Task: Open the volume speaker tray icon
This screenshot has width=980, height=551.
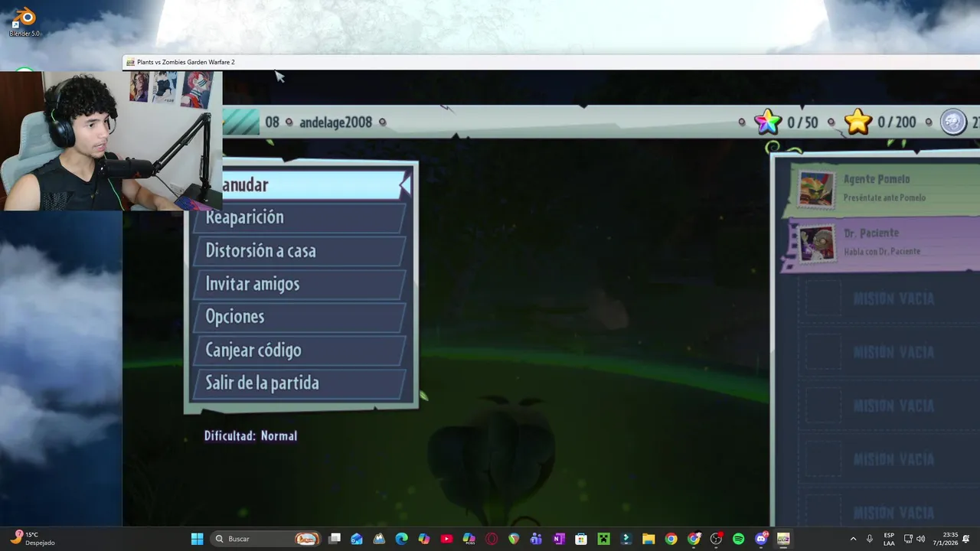Action: pyautogui.click(x=920, y=539)
